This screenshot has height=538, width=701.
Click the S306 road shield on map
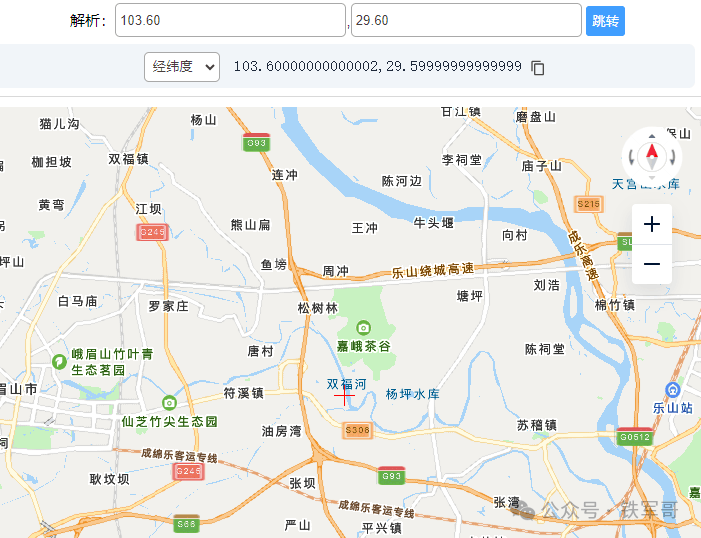[x=357, y=430]
